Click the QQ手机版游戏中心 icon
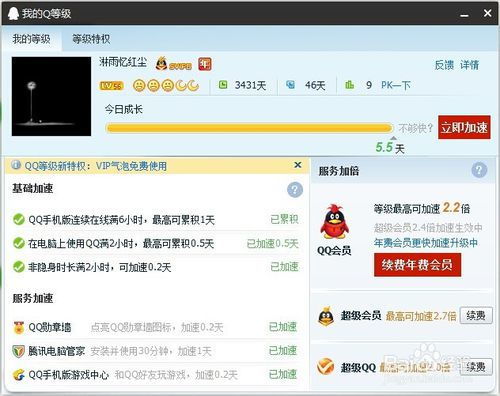500x396 pixels. pos(18,375)
